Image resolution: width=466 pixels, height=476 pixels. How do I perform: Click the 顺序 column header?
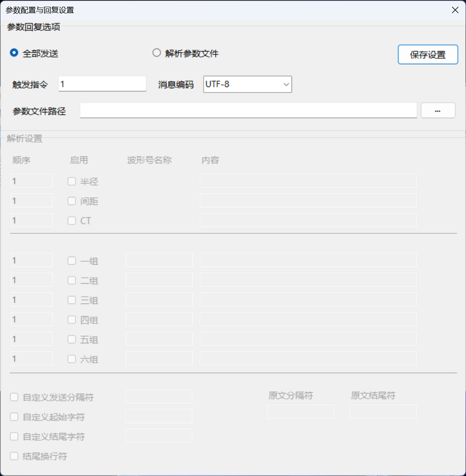click(21, 160)
